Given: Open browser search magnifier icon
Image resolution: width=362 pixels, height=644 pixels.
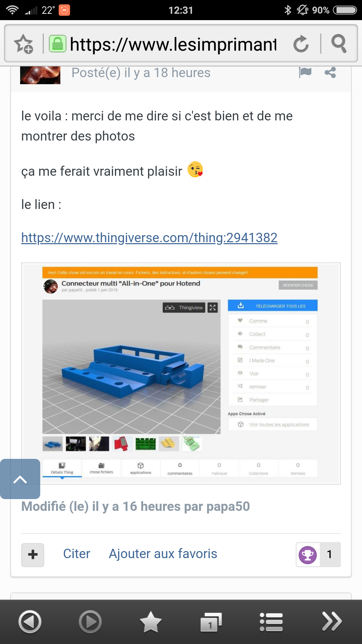Looking at the screenshot, I should click(339, 44).
